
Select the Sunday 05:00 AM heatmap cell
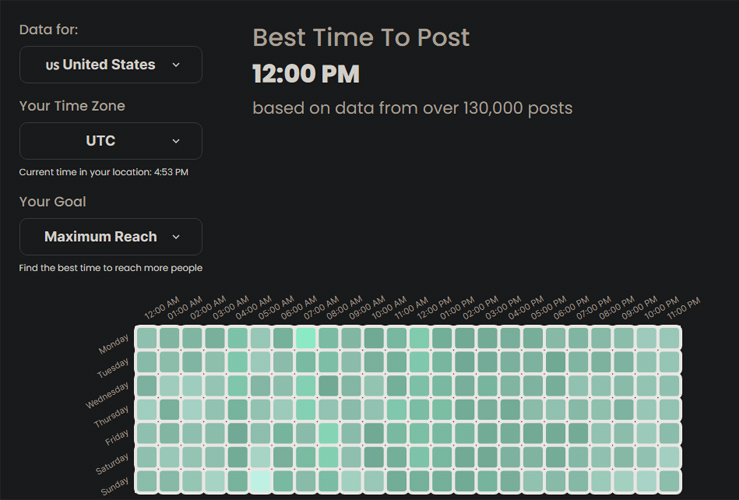tap(260, 482)
